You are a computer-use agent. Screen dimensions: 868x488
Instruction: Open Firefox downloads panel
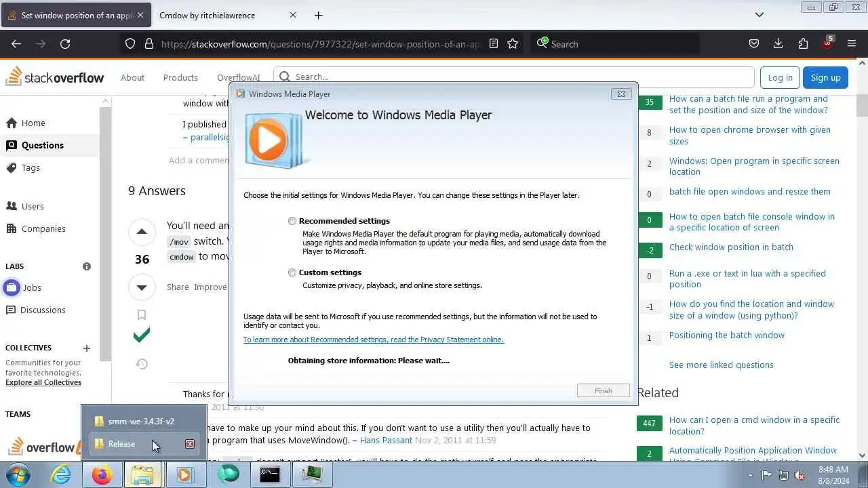click(778, 43)
